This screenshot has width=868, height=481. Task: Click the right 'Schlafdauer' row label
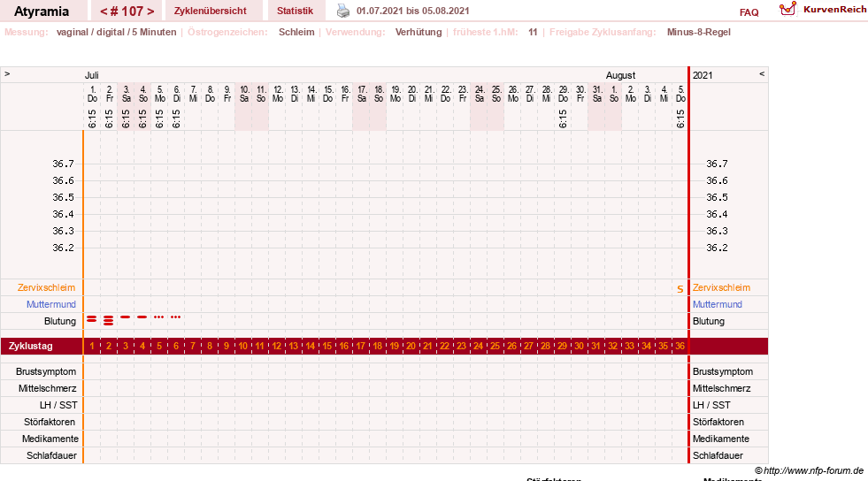(x=718, y=455)
